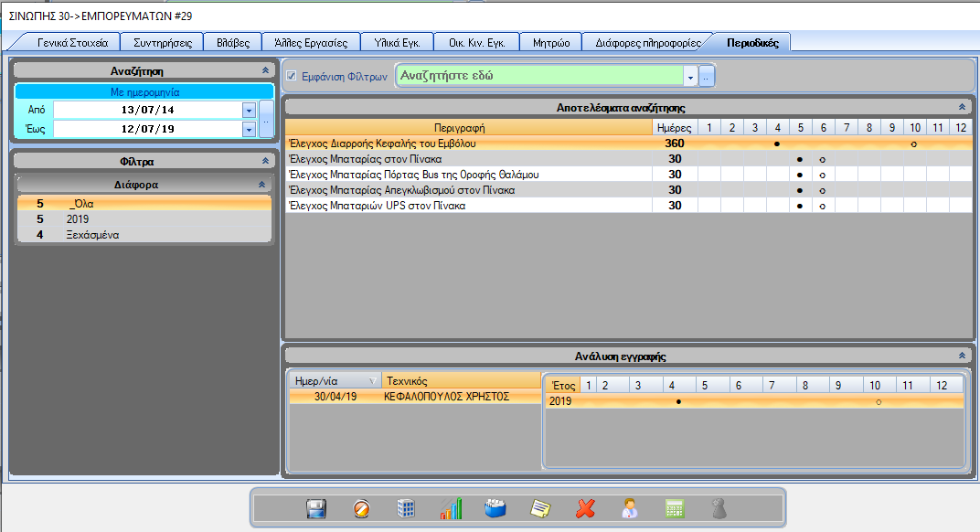This screenshot has height=532, width=980.
Task: Click the red X delete icon
Action: click(x=585, y=508)
